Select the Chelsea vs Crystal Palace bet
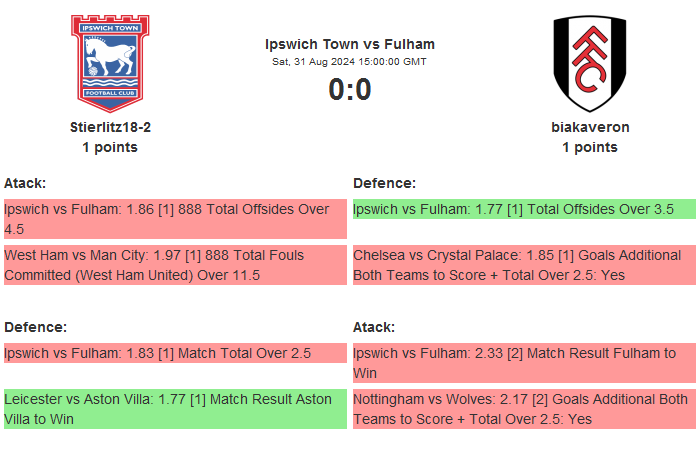 coord(524,265)
